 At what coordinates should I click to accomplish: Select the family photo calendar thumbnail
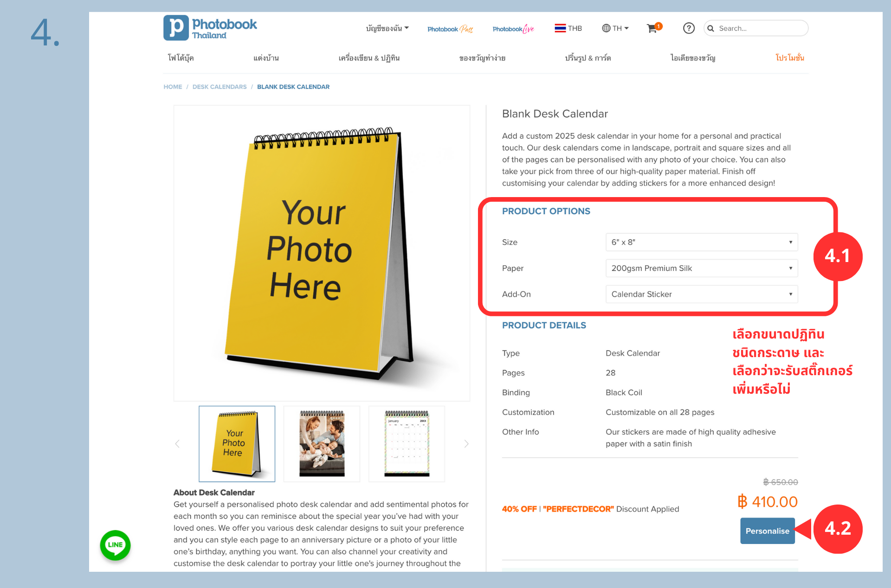[322, 444]
